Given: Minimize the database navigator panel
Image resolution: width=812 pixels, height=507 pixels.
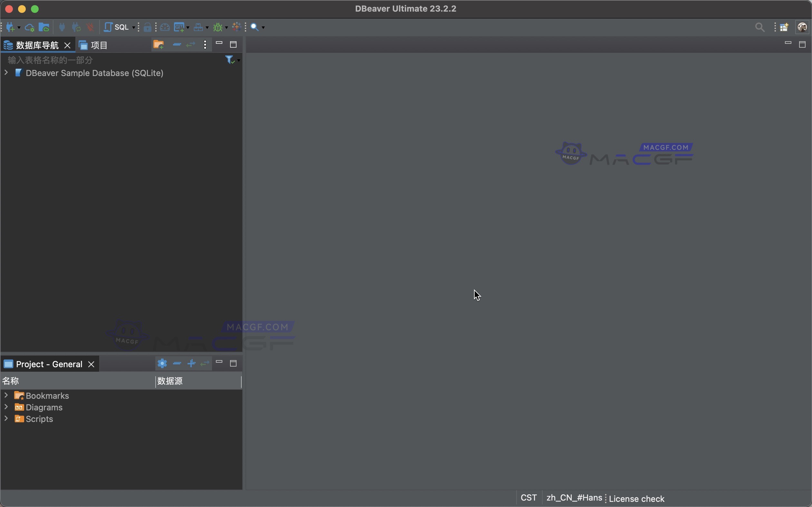Looking at the screenshot, I should pos(219,43).
